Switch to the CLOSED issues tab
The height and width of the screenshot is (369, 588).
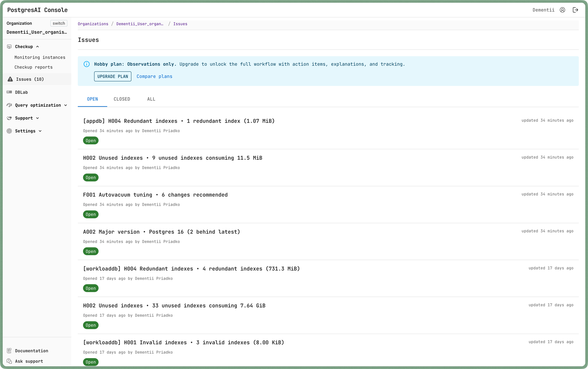(122, 99)
